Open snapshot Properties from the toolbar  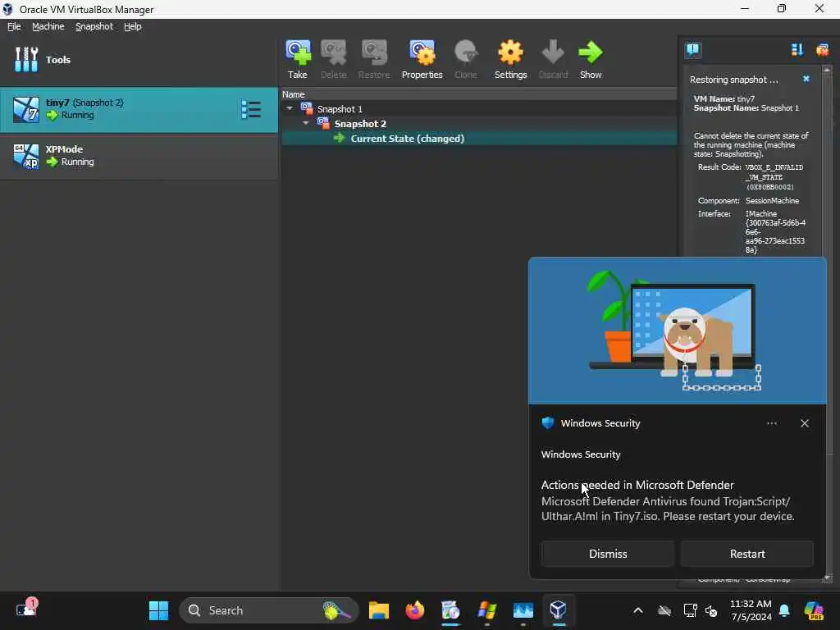[422, 59]
